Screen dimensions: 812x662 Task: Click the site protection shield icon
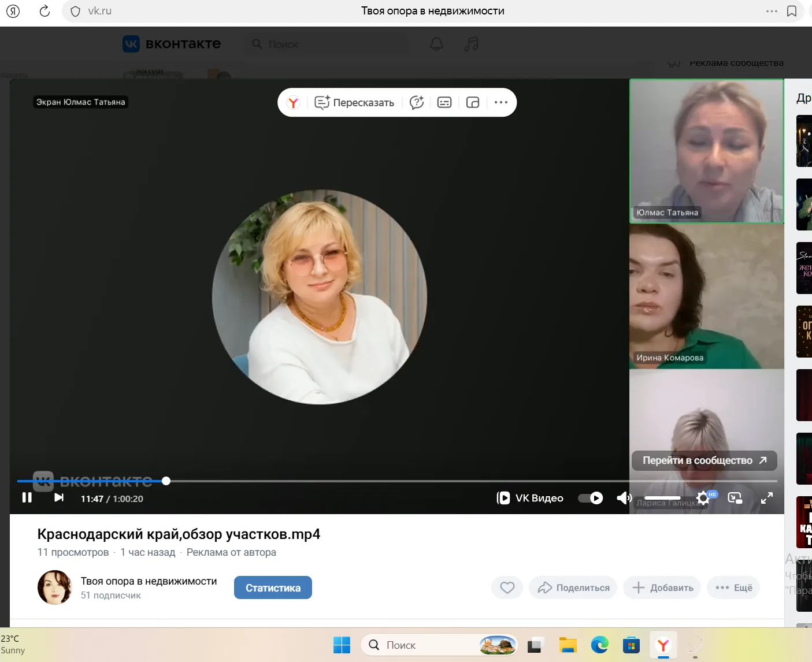click(75, 11)
